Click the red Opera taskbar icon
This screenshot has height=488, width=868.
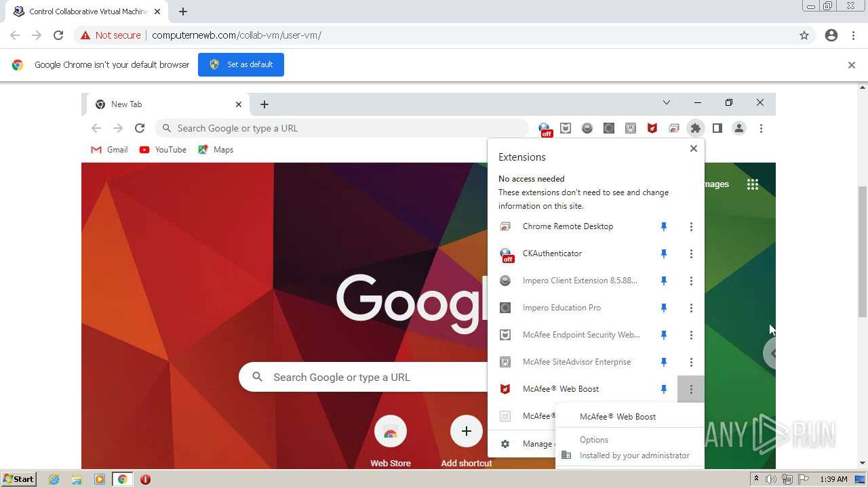[x=145, y=479]
